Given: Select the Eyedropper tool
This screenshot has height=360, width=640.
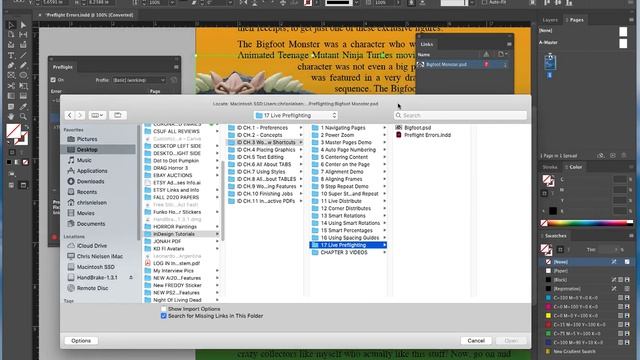Looking at the screenshot, I should click(x=23, y=107).
